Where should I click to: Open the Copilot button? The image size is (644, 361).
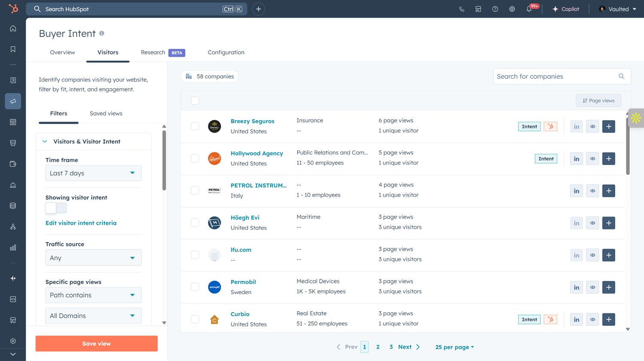[x=566, y=9]
